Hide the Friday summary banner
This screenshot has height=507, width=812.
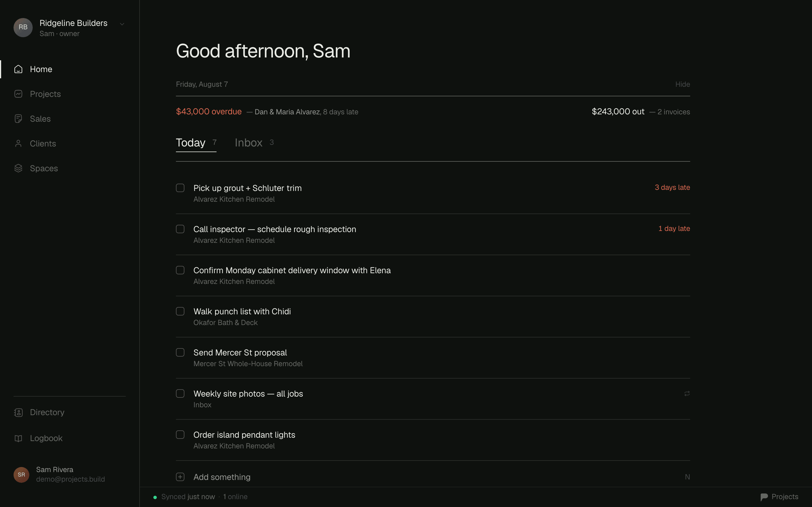click(x=683, y=84)
